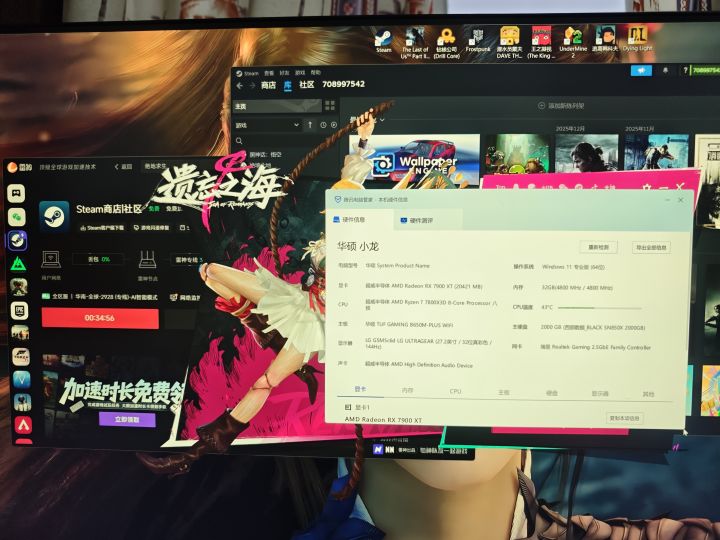Open the Dying Light desktop shortcut
Viewport: 720px width, 540px height.
pos(637,39)
